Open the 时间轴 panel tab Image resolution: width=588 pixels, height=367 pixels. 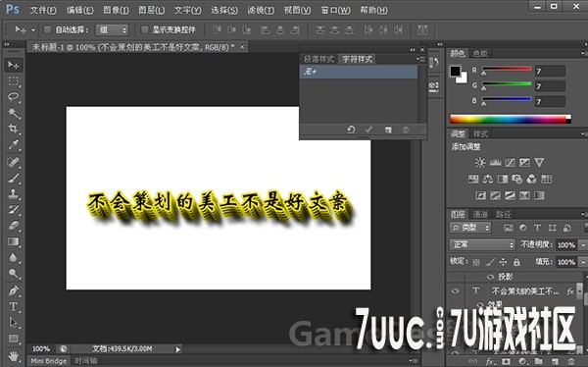click(86, 361)
